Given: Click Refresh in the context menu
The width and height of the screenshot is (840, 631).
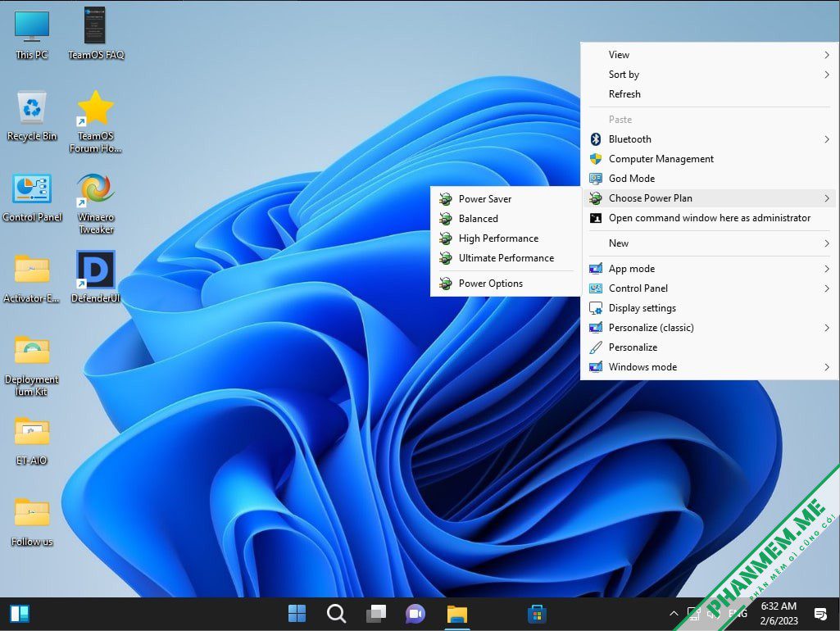Looking at the screenshot, I should [x=709, y=94].
